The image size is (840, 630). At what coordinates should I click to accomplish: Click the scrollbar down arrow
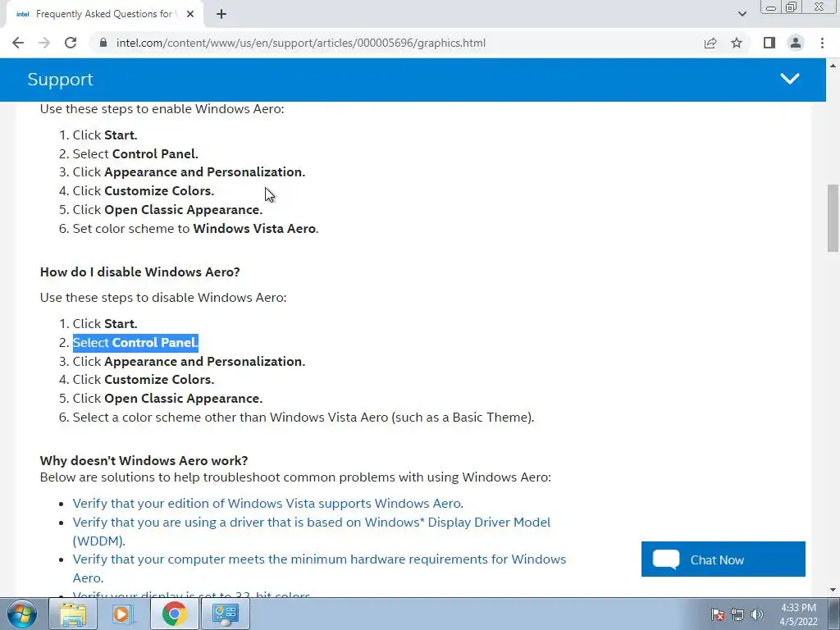coord(833,591)
